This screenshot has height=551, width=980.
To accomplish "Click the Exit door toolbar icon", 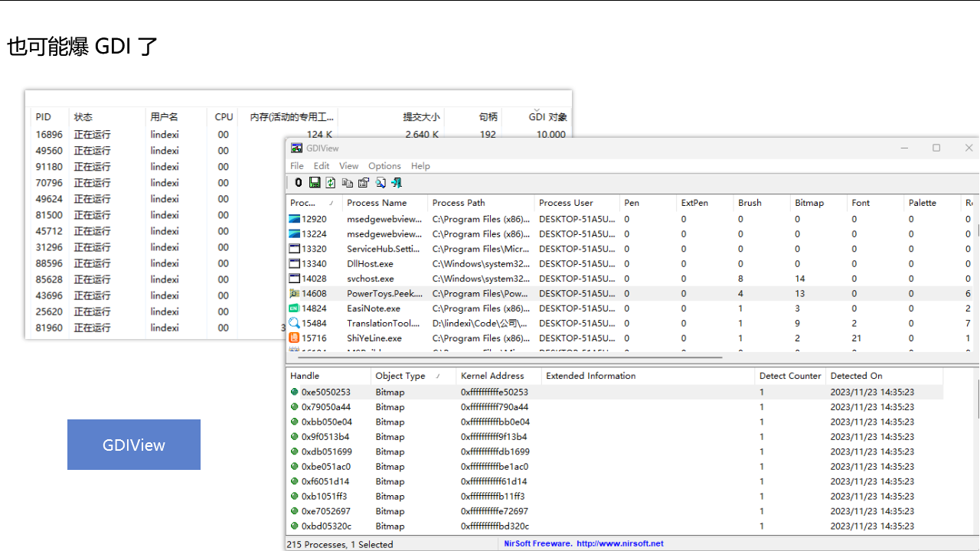I will [x=397, y=183].
